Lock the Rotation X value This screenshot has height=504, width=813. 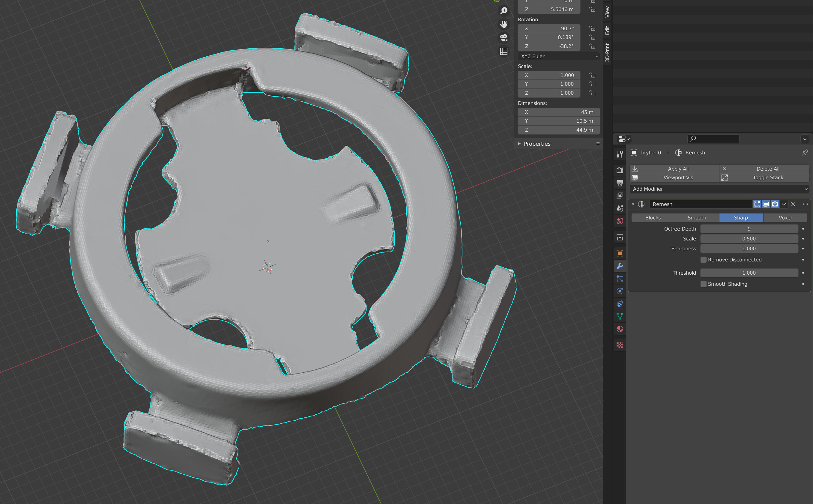[x=592, y=29]
